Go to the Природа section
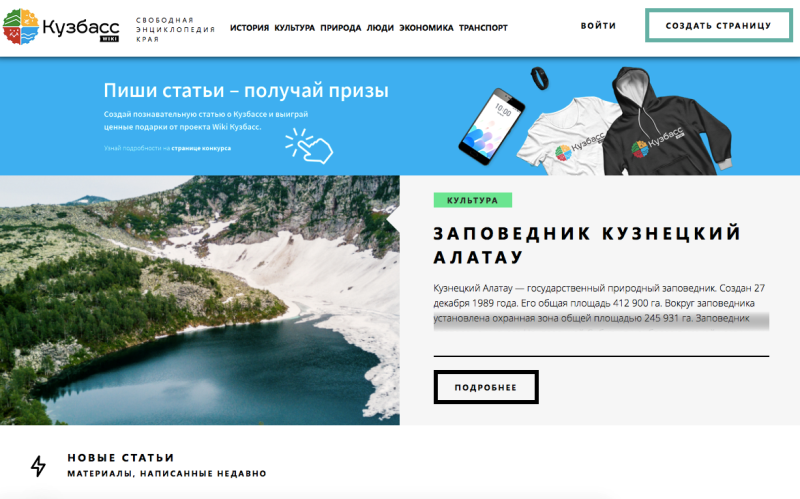800x499 pixels. pos(340,28)
